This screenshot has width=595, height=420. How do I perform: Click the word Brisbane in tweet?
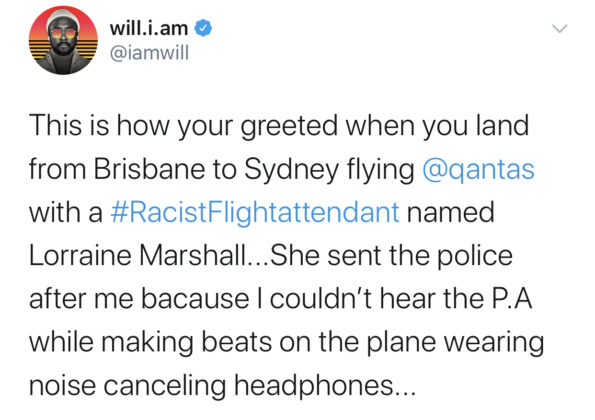[x=150, y=169]
